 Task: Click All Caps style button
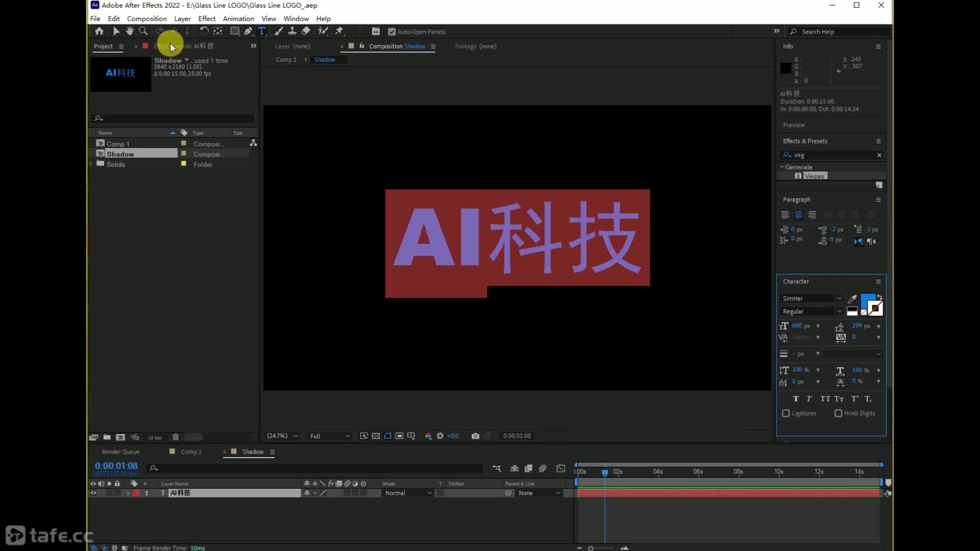(x=825, y=399)
